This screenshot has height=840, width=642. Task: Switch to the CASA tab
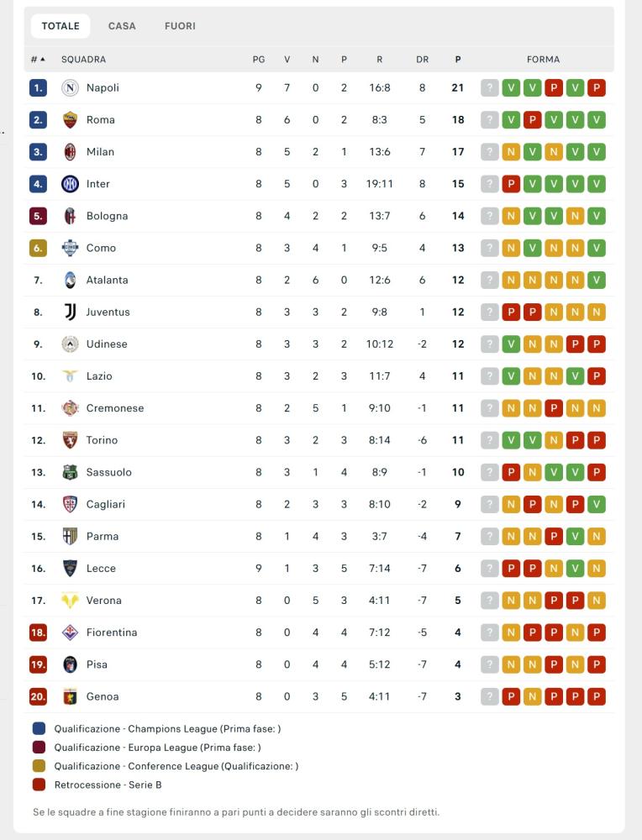point(122,26)
